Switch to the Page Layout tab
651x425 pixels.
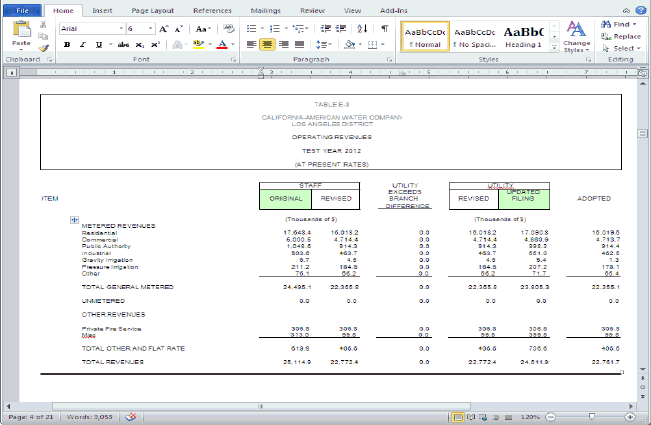pyautogui.click(x=152, y=9)
